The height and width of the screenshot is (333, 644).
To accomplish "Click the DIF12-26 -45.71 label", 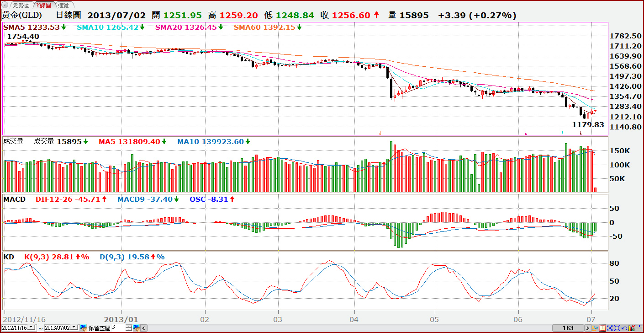I will pyautogui.click(x=68, y=199).
